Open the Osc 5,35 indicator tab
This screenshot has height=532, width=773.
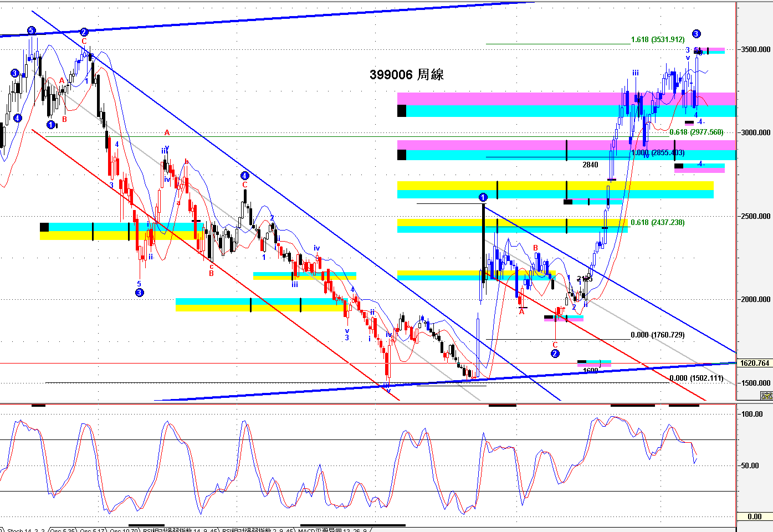point(63,530)
